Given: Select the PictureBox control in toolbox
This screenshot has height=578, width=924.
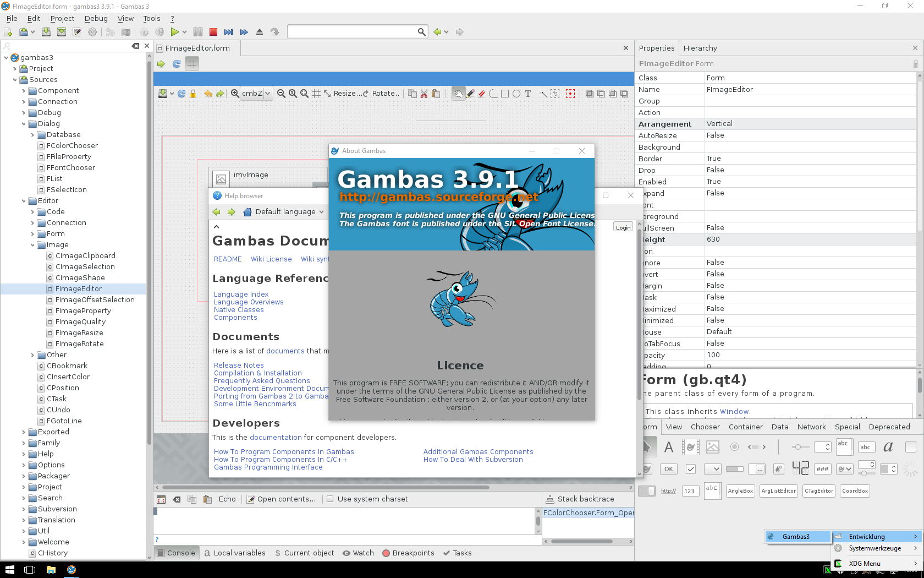Looking at the screenshot, I should point(713,447).
